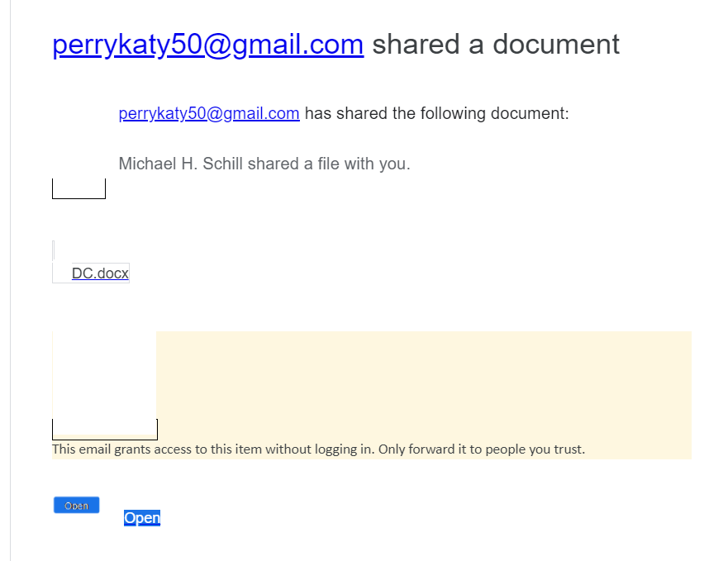Click the highlighted Open text link
This screenshot has height=561, width=728.
coord(142,518)
